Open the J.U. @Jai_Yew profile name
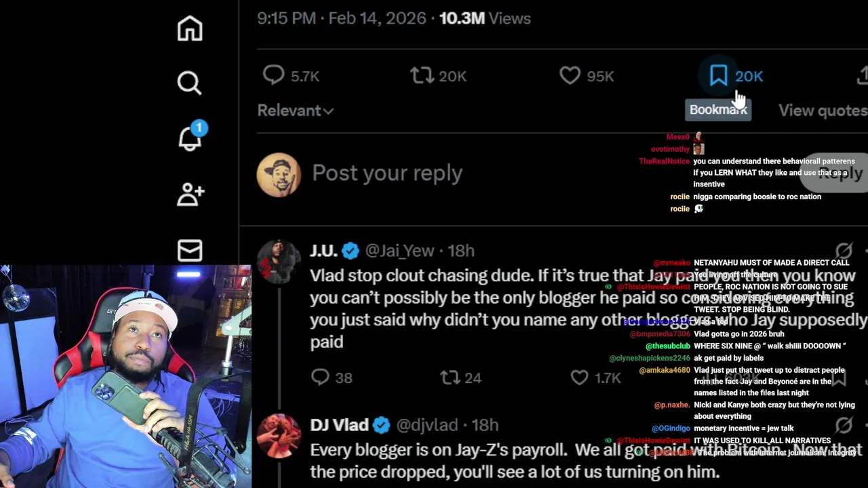The height and width of the screenshot is (488, 868). pyautogui.click(x=323, y=251)
